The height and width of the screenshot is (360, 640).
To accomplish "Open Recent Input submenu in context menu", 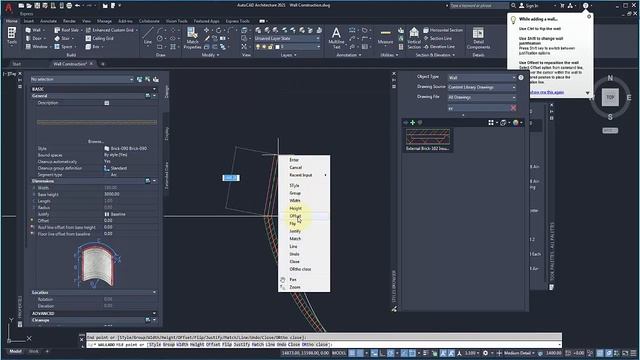I will pyautogui.click(x=304, y=175).
